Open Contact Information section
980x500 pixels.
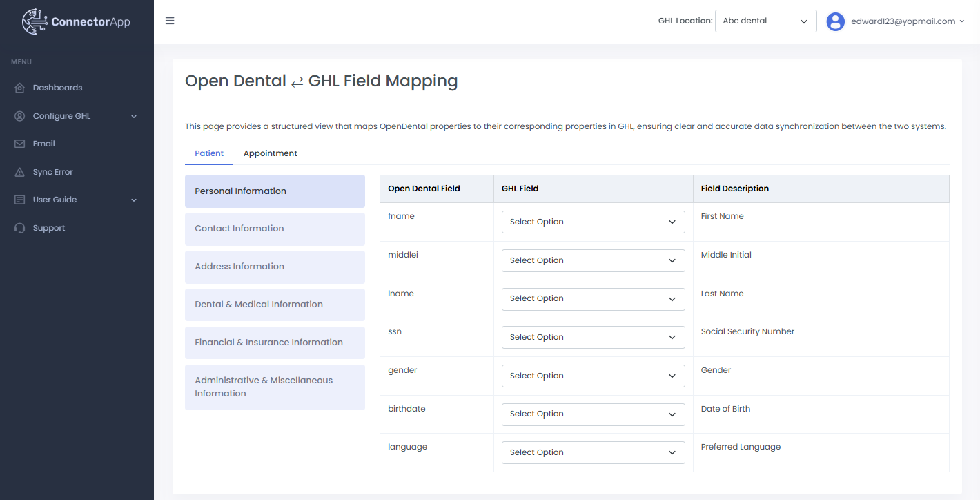coord(275,229)
